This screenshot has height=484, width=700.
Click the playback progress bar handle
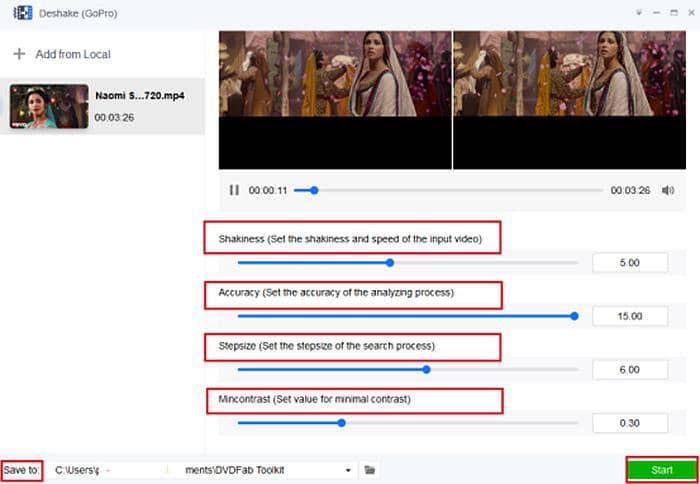point(314,190)
